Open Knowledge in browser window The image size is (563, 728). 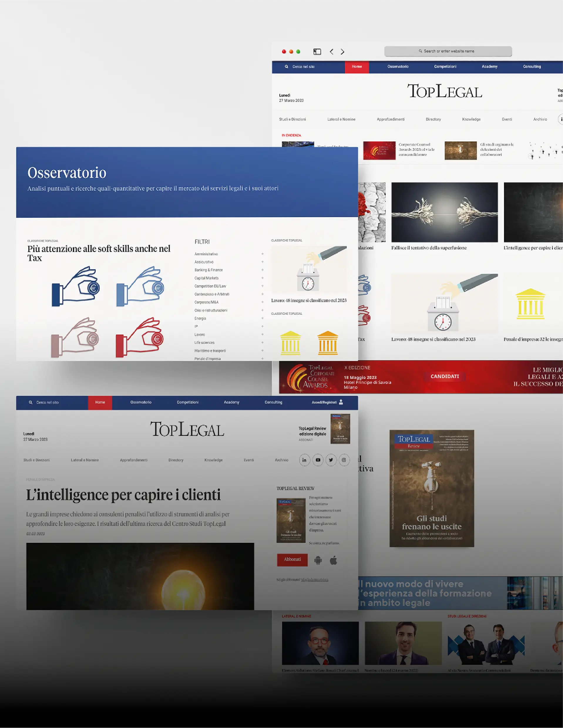pos(471,119)
